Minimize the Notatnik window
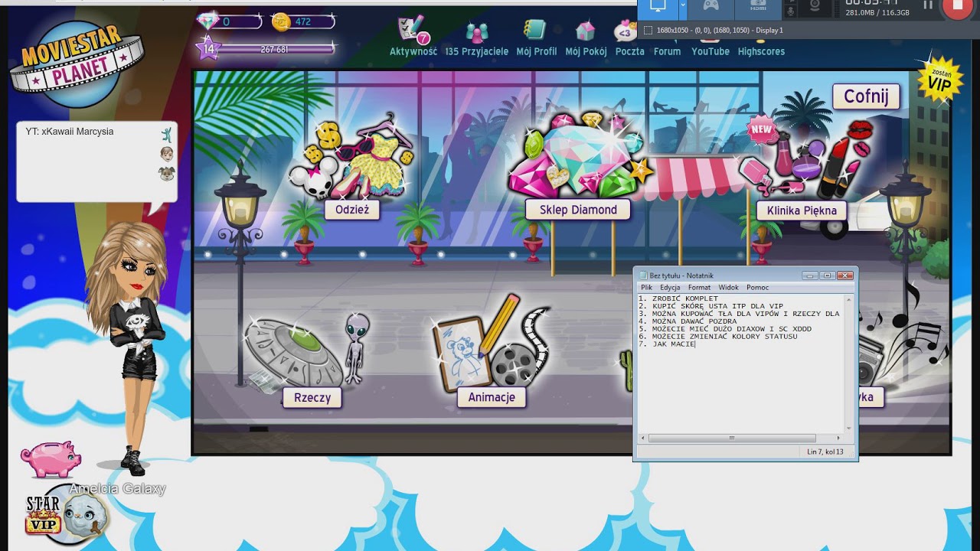 [810, 275]
